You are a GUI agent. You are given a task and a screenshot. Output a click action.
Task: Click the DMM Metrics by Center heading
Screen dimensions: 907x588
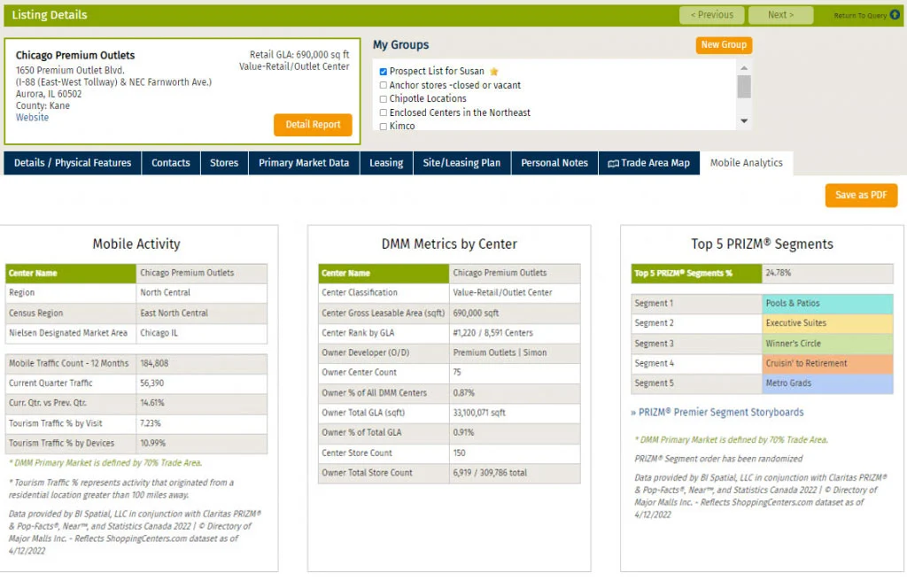[449, 244]
